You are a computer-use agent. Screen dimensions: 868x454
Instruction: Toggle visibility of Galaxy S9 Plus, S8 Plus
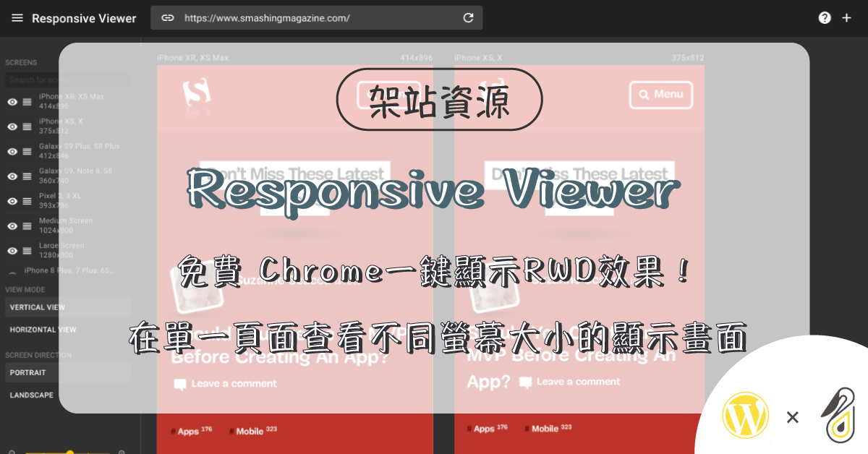pyautogui.click(x=12, y=151)
